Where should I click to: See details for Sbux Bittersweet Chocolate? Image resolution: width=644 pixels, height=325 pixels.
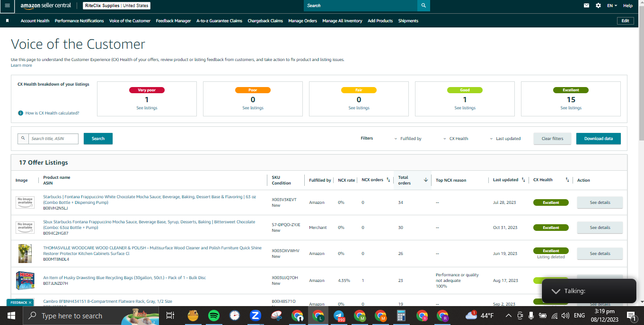click(x=600, y=228)
